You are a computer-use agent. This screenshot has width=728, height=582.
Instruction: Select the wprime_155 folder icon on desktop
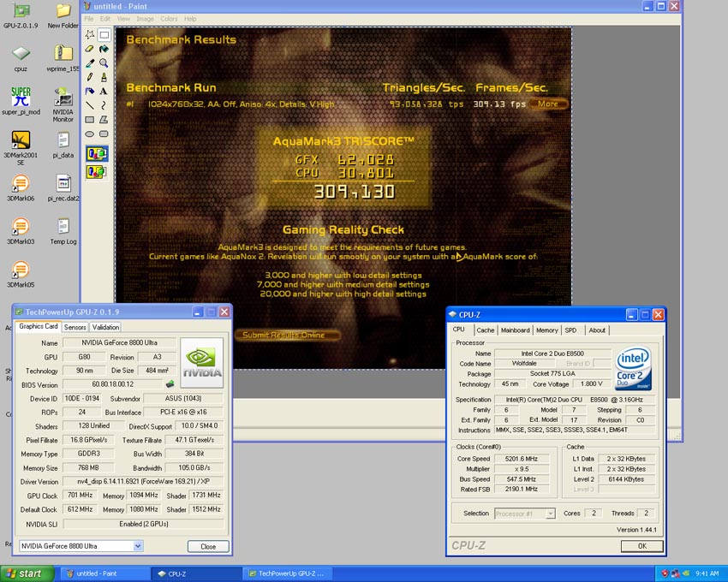point(63,58)
